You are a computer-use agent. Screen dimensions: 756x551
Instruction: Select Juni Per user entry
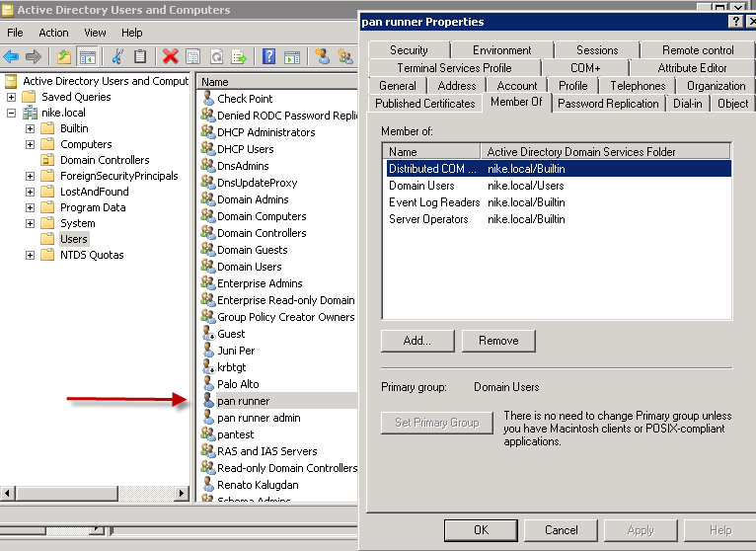click(236, 351)
